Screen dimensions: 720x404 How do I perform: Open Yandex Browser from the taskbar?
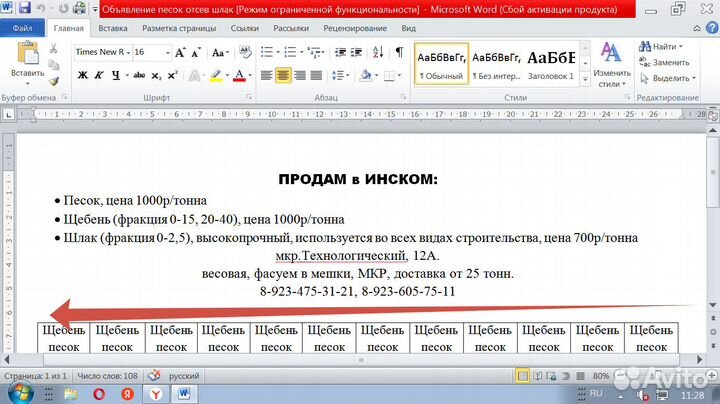pyautogui.click(x=156, y=394)
